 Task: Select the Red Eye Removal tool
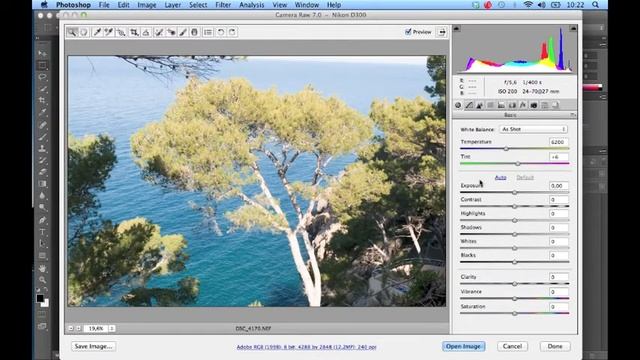(x=171, y=32)
